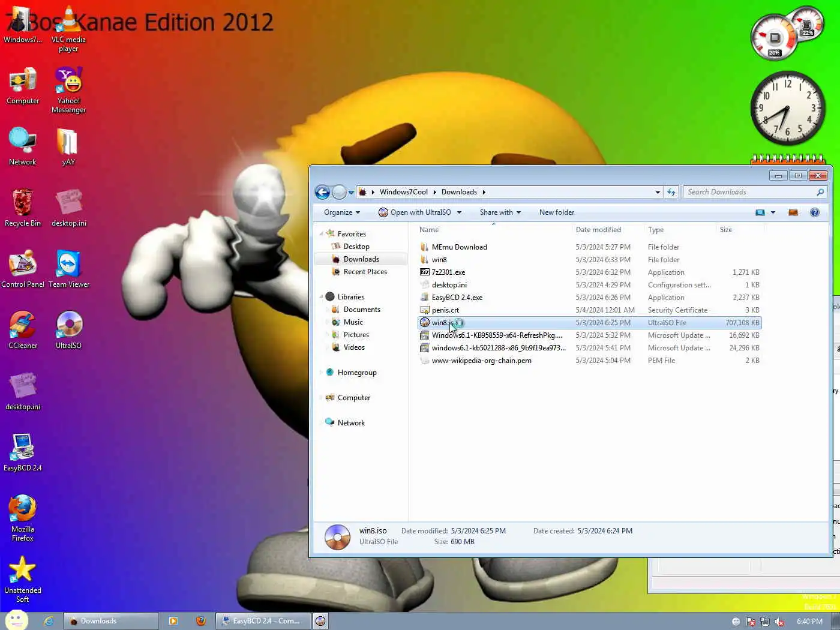Open the Start menu smiley orb
Image resolution: width=840 pixels, height=630 pixels.
(x=16, y=620)
